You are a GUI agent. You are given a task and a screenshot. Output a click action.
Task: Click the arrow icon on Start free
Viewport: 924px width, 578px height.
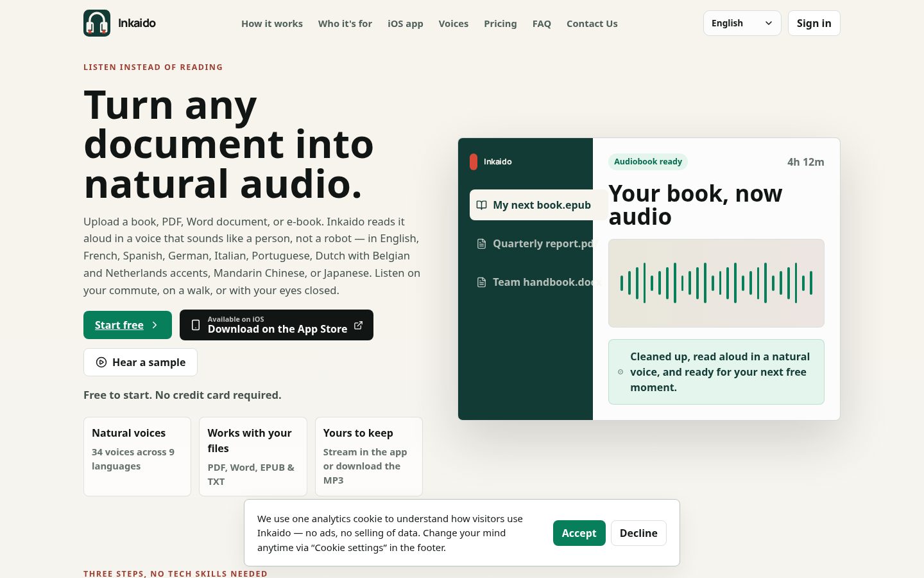coord(155,325)
